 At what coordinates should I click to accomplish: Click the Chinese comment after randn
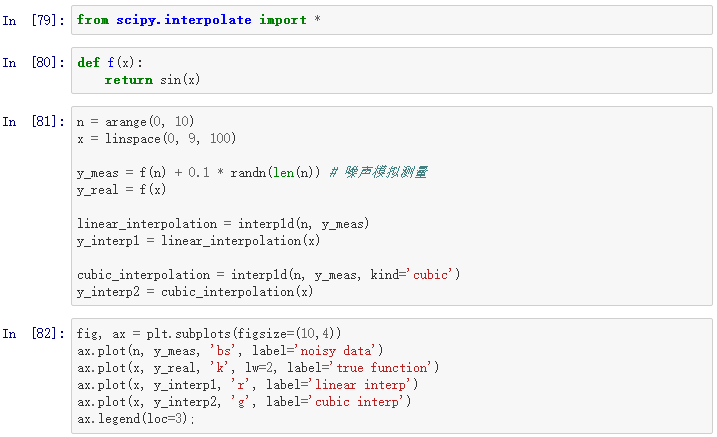coord(379,172)
